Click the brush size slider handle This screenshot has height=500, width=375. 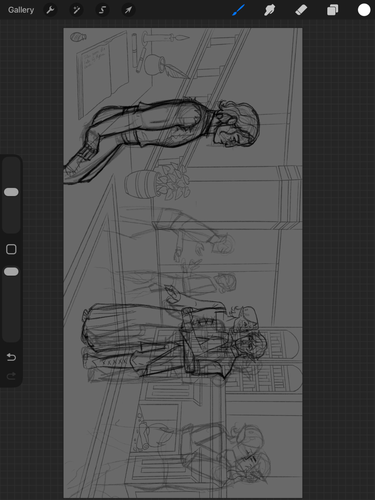pyautogui.click(x=11, y=192)
